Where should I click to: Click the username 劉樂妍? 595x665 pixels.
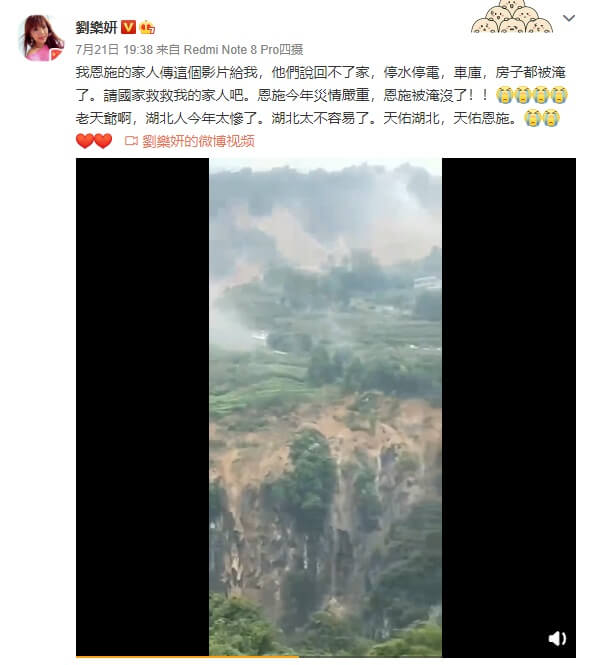96,28
